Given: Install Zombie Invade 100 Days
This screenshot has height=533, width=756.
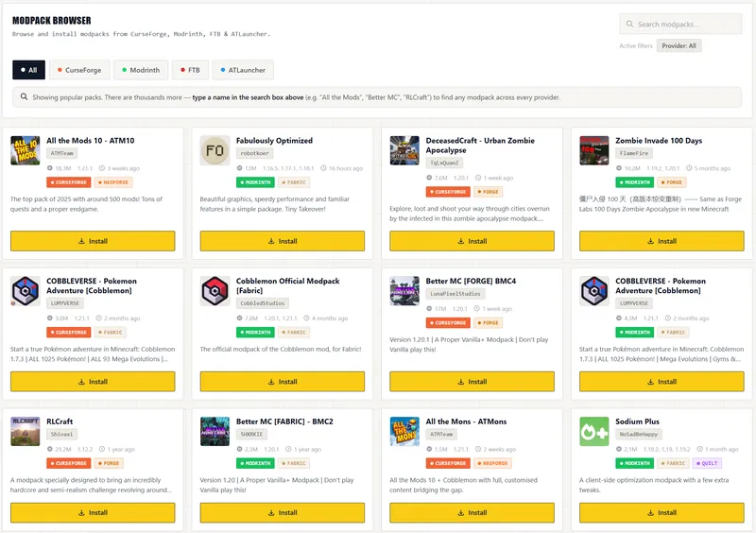Looking at the screenshot, I should [x=661, y=241].
